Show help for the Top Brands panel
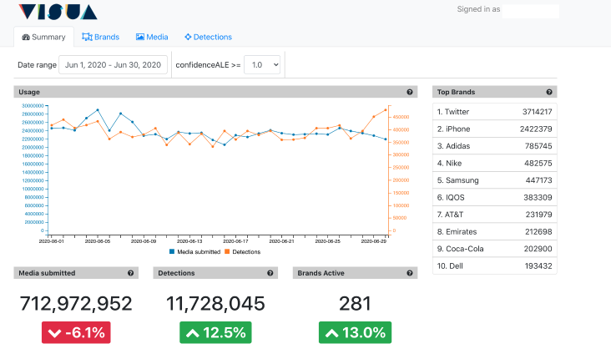The height and width of the screenshot is (364, 611). click(x=549, y=92)
